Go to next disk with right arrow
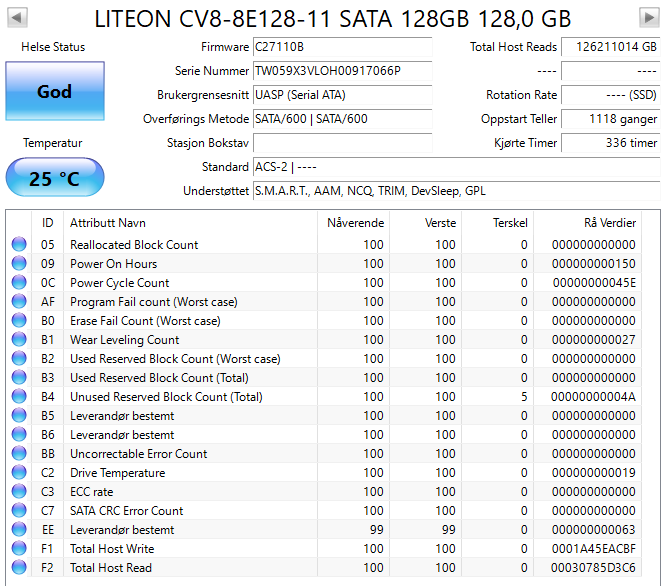 pos(649,18)
